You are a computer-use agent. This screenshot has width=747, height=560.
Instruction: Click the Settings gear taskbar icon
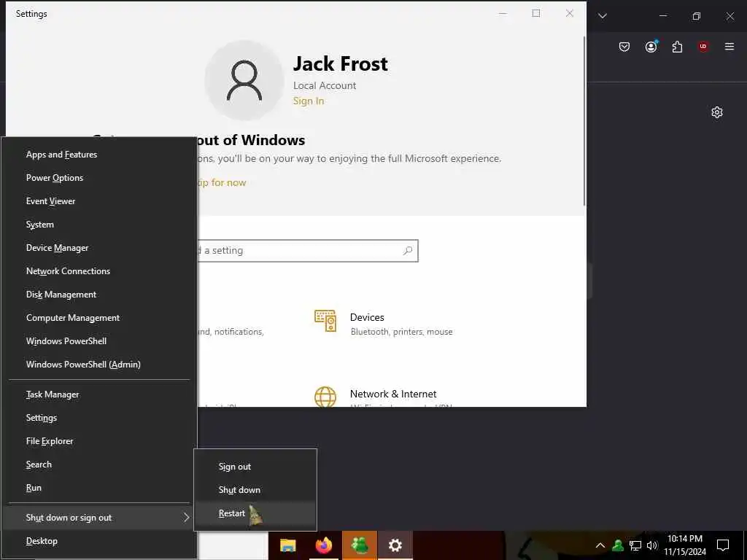[x=395, y=545]
